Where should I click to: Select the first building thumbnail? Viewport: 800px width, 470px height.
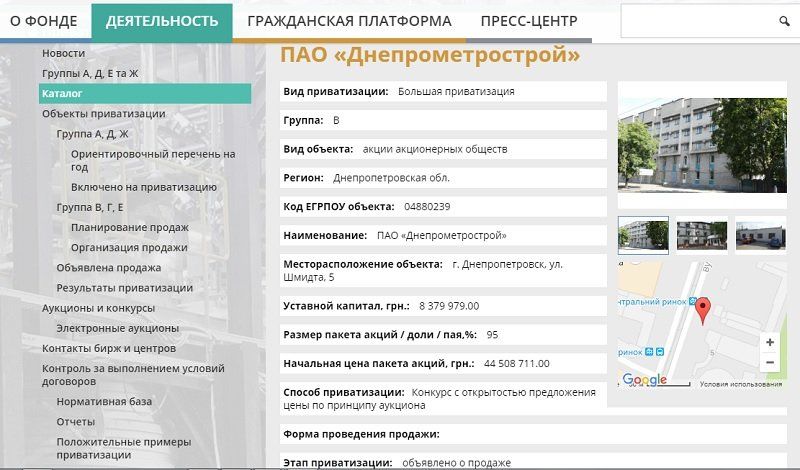point(643,233)
